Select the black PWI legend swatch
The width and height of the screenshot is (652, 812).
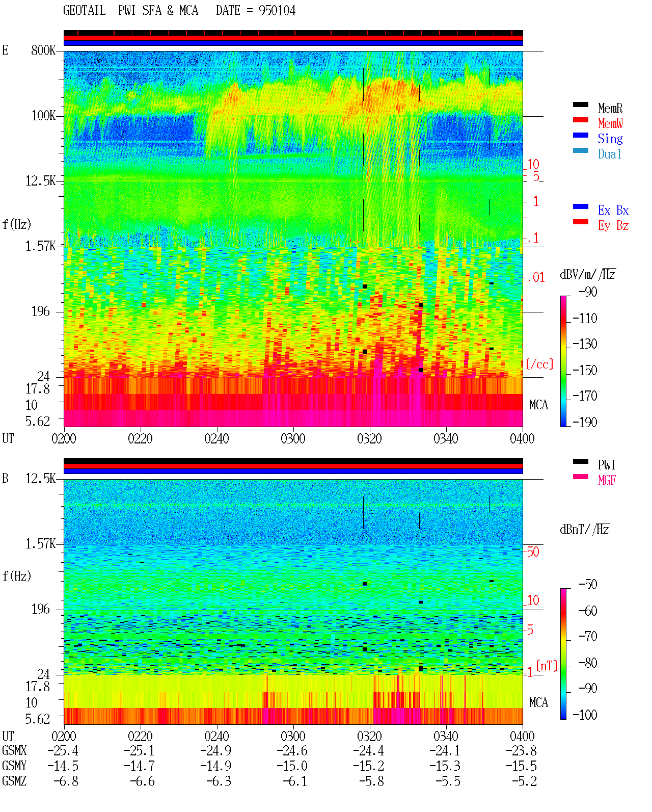580,462
